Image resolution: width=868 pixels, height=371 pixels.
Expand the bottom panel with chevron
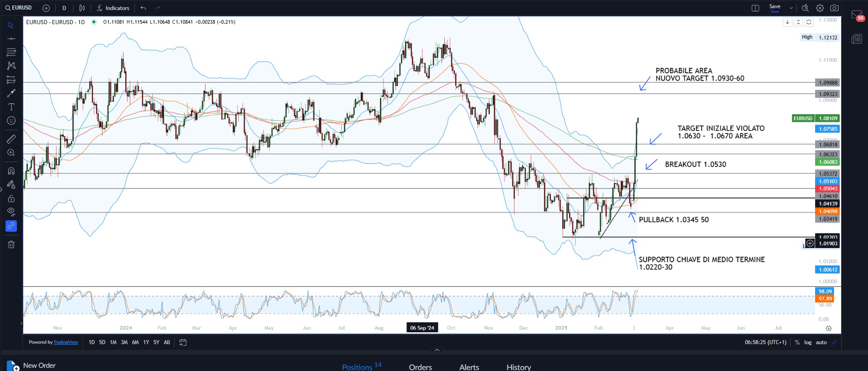click(x=437, y=350)
